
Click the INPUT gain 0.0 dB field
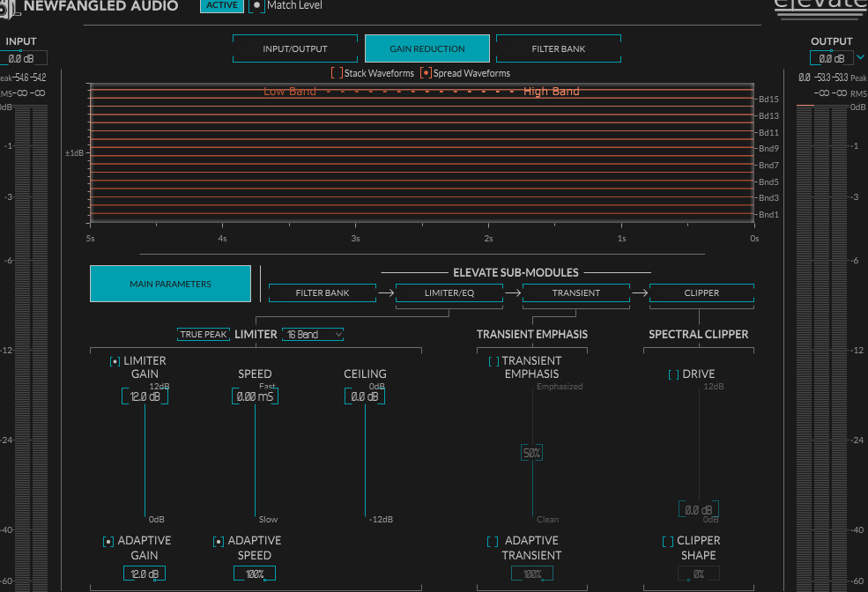[22, 58]
